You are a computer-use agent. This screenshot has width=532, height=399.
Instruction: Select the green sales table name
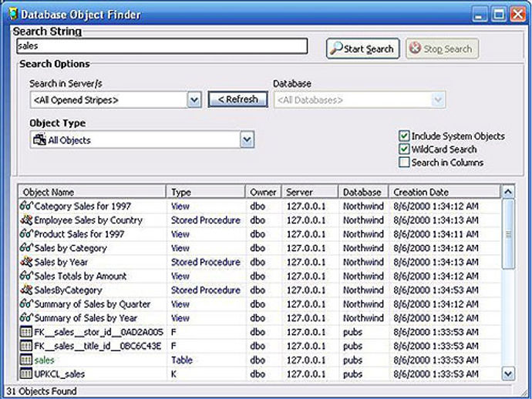point(44,360)
